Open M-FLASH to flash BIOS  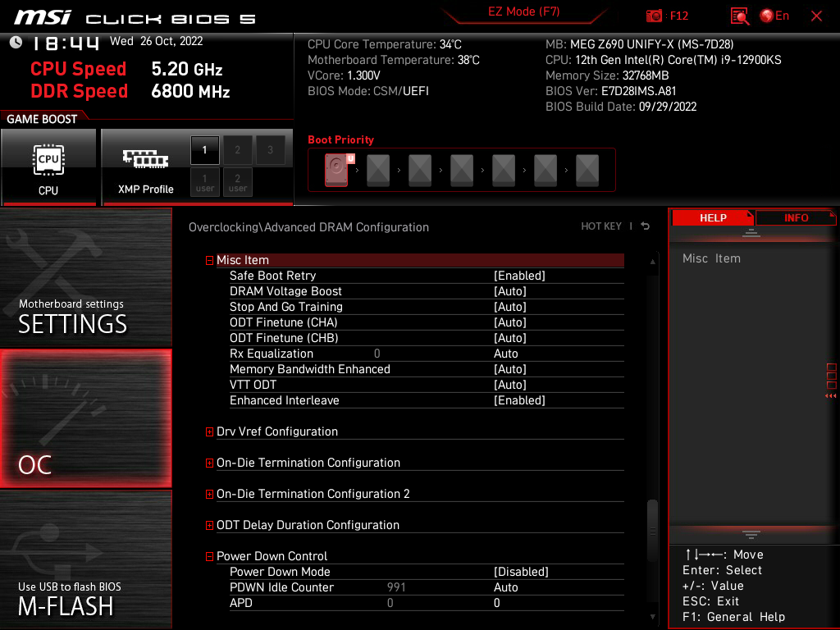pos(85,559)
